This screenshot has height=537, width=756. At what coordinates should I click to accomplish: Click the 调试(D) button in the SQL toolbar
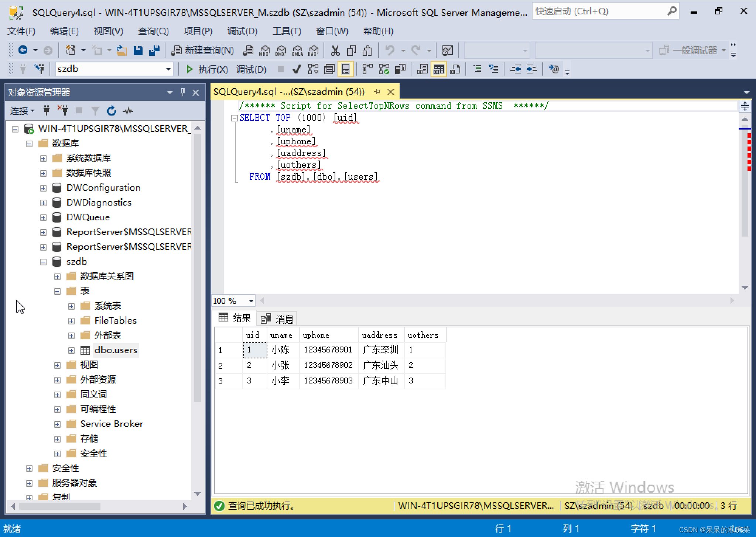coord(251,69)
